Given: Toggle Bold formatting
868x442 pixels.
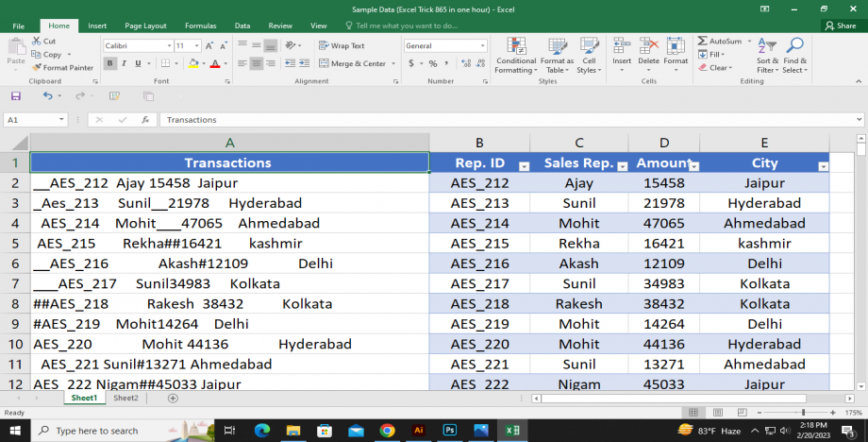Looking at the screenshot, I should [x=110, y=63].
